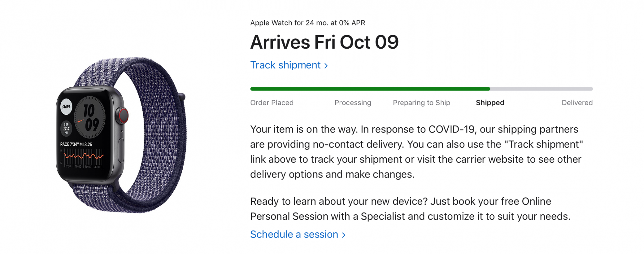Select the Processing status label
Image resolution: width=644 pixels, height=254 pixels.
[x=353, y=103]
